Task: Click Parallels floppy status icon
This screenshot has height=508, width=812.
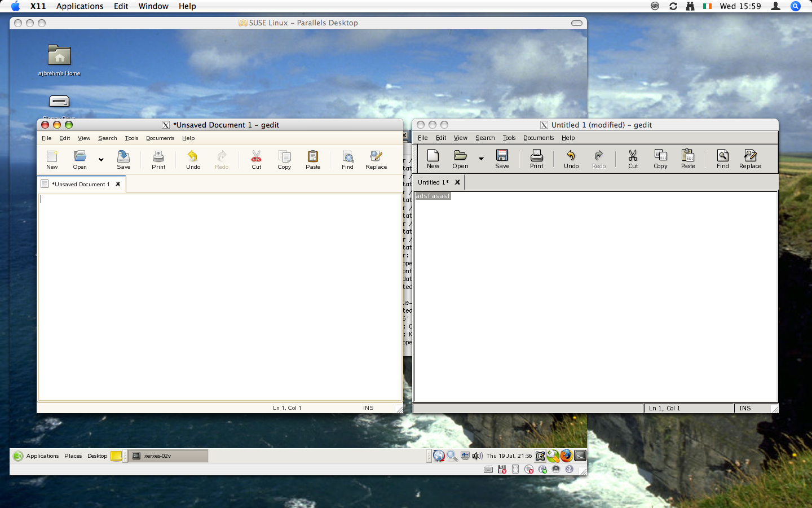Action: [x=502, y=470]
